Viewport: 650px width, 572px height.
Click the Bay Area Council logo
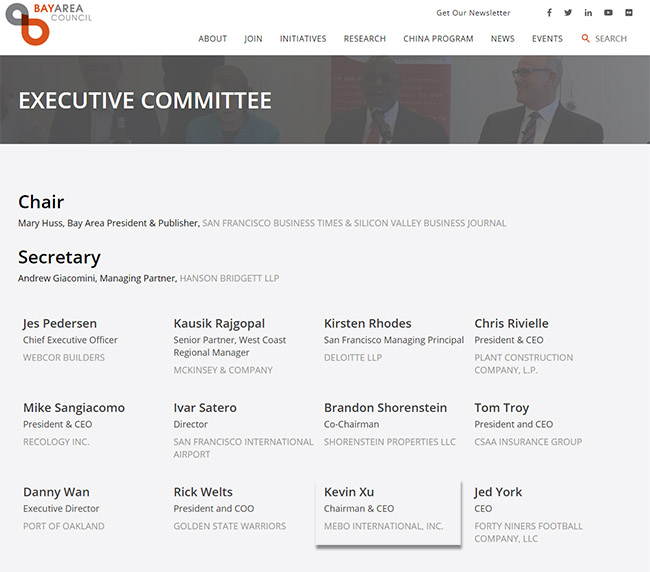tap(48, 22)
